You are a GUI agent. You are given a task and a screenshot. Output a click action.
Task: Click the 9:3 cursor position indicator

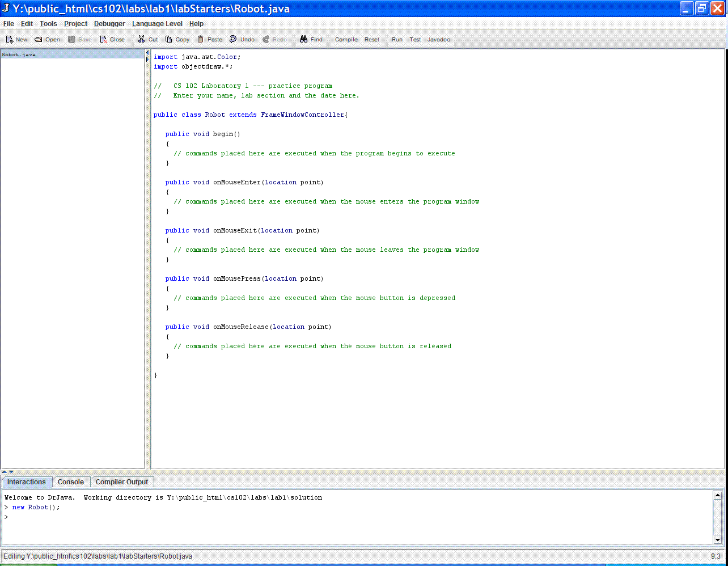click(x=716, y=556)
